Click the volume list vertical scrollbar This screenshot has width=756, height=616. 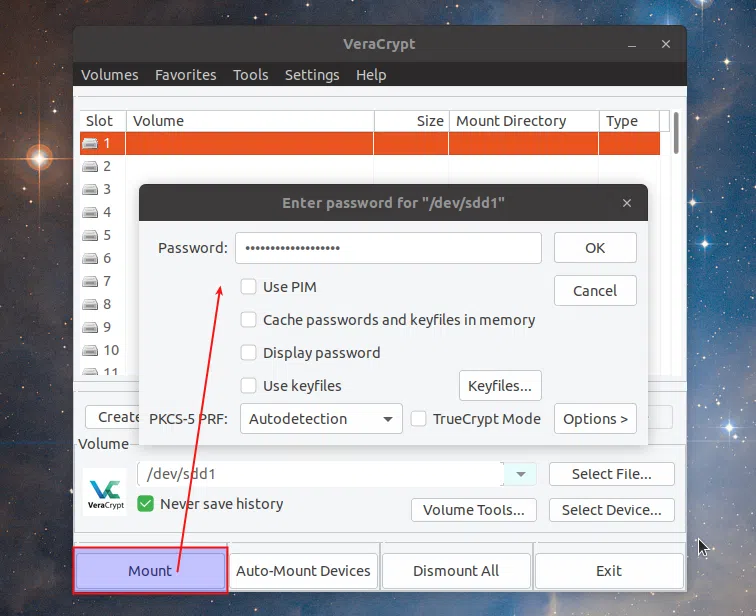click(x=676, y=133)
